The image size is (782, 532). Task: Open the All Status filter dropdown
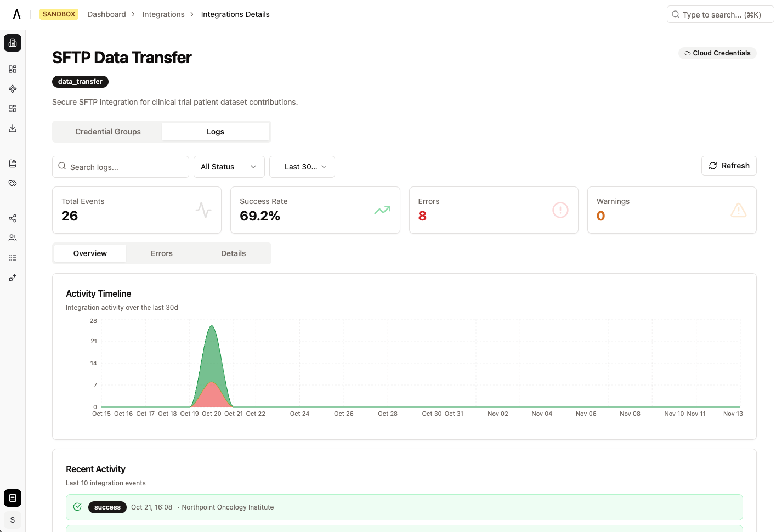coord(229,166)
